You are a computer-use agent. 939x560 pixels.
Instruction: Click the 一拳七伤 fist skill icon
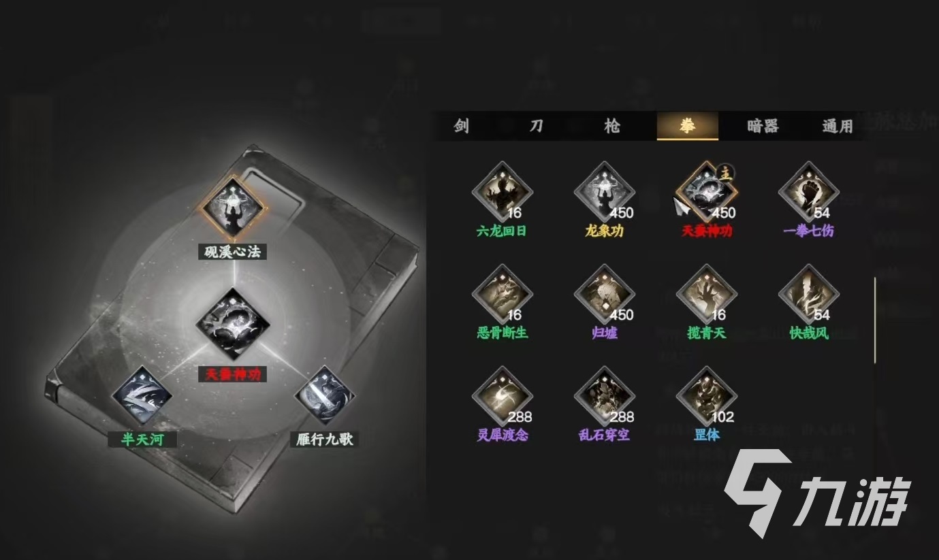tap(808, 193)
